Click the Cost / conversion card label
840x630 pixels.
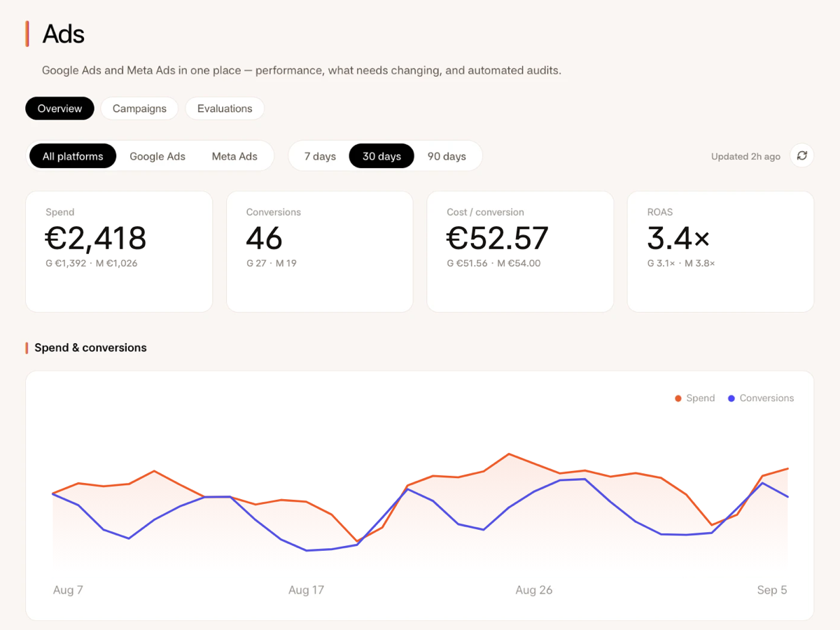pyautogui.click(x=485, y=212)
